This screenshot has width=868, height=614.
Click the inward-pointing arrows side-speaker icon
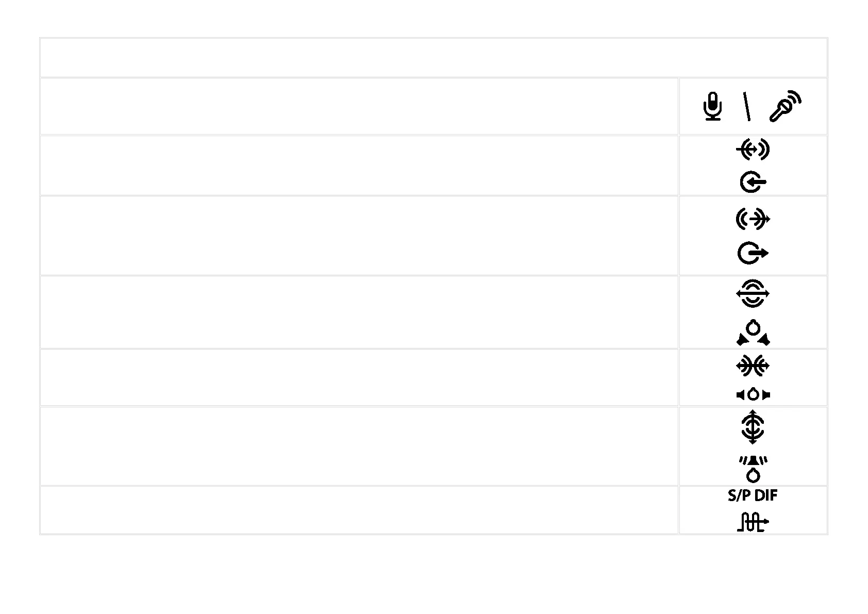click(753, 366)
